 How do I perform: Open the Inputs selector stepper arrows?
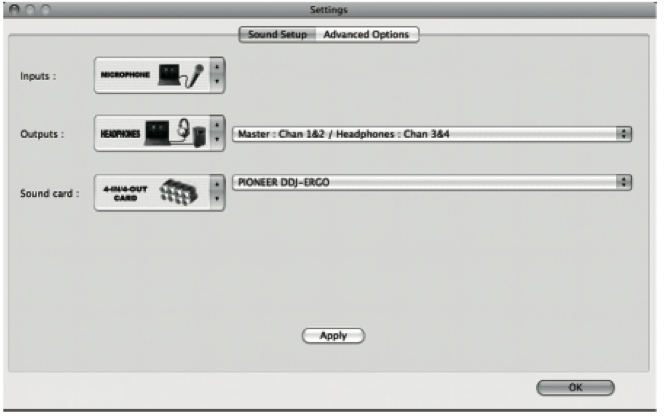[217, 75]
